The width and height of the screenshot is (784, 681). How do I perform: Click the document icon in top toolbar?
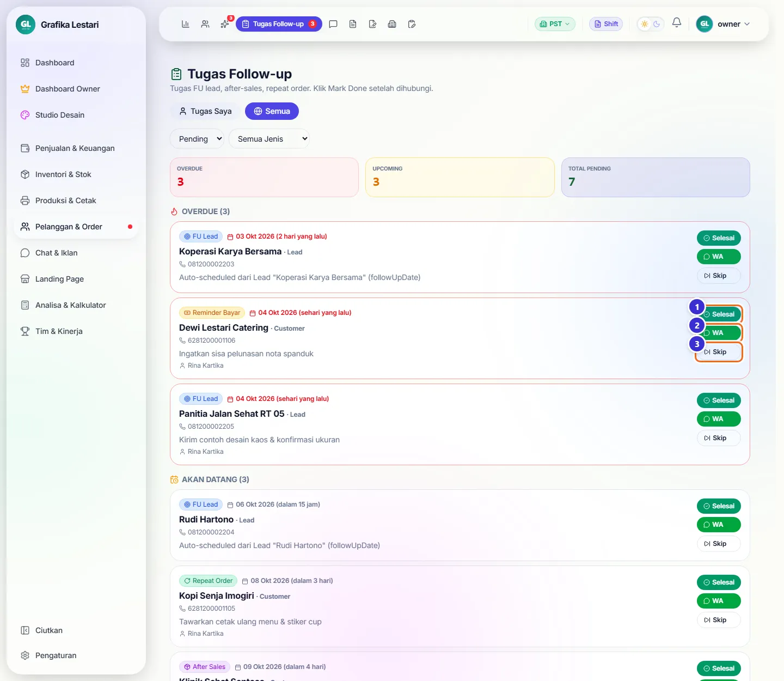tap(353, 24)
